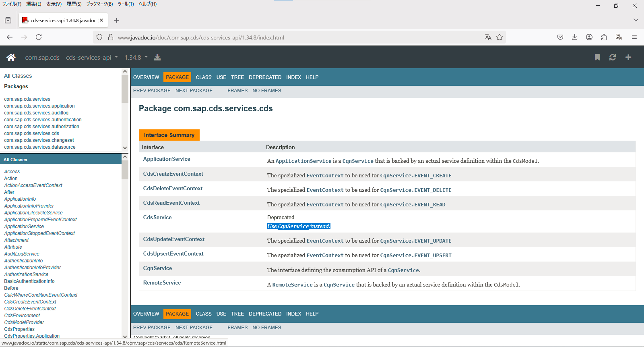Open CqnService interface in first column
The image size is (644, 347).
pos(157,268)
